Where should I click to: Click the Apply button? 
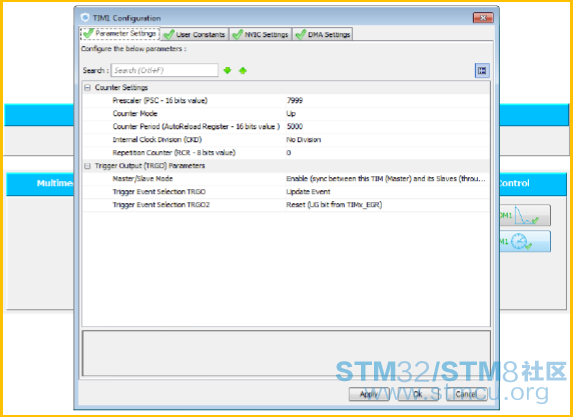coord(369,394)
